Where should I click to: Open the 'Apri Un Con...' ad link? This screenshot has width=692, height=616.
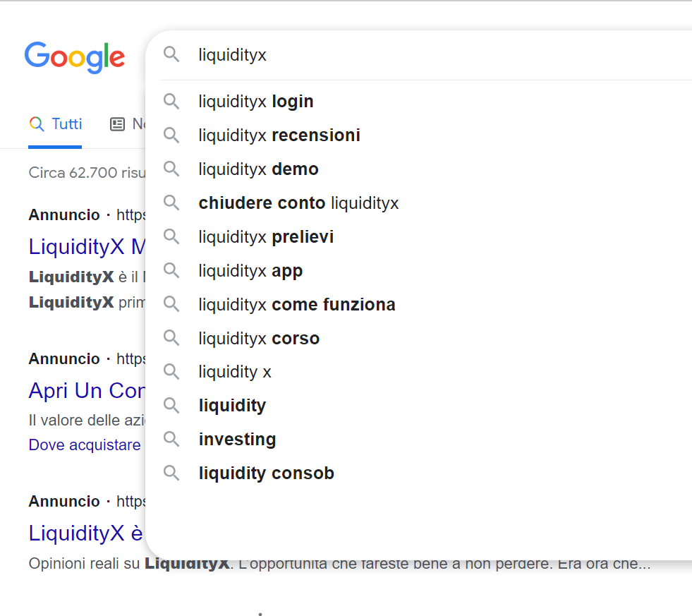(86, 390)
